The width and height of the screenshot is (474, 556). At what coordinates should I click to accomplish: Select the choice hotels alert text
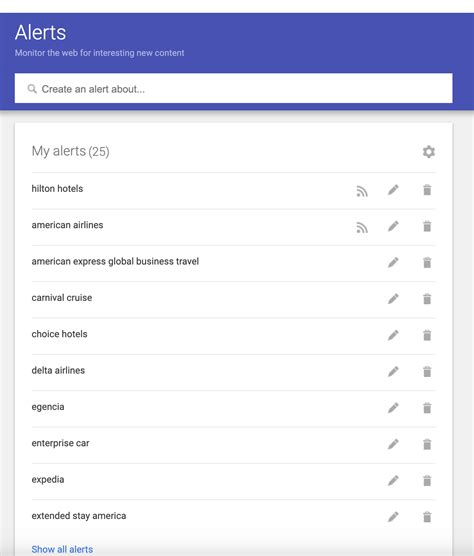pos(59,334)
